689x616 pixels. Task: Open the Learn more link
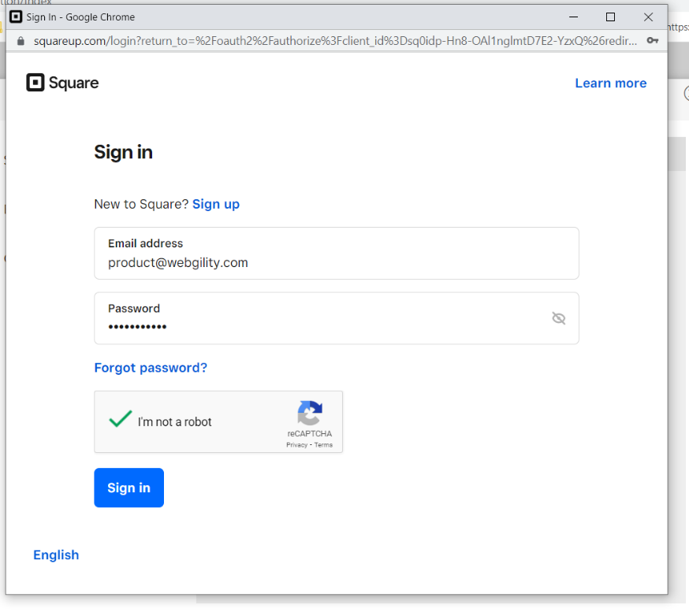[x=610, y=83]
